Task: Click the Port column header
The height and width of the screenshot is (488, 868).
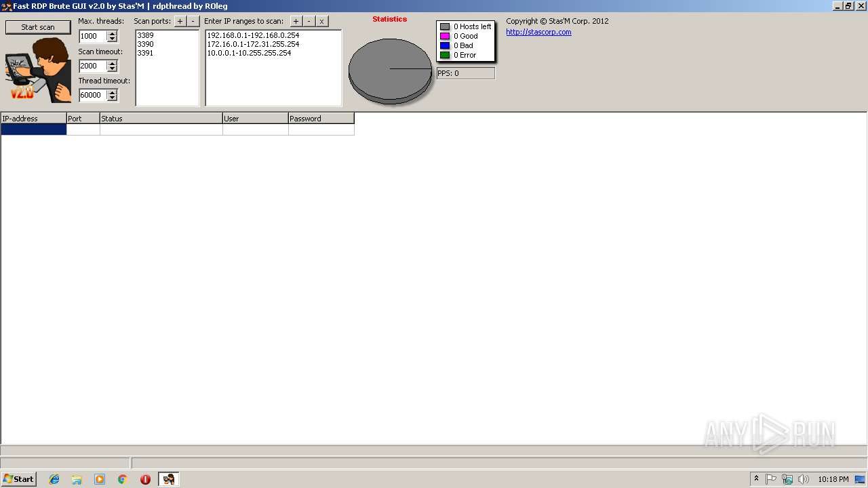Action: pyautogui.click(x=83, y=119)
